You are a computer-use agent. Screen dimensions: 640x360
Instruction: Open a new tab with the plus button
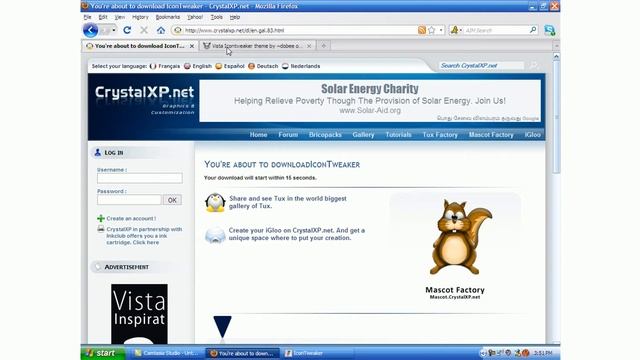click(x=323, y=46)
